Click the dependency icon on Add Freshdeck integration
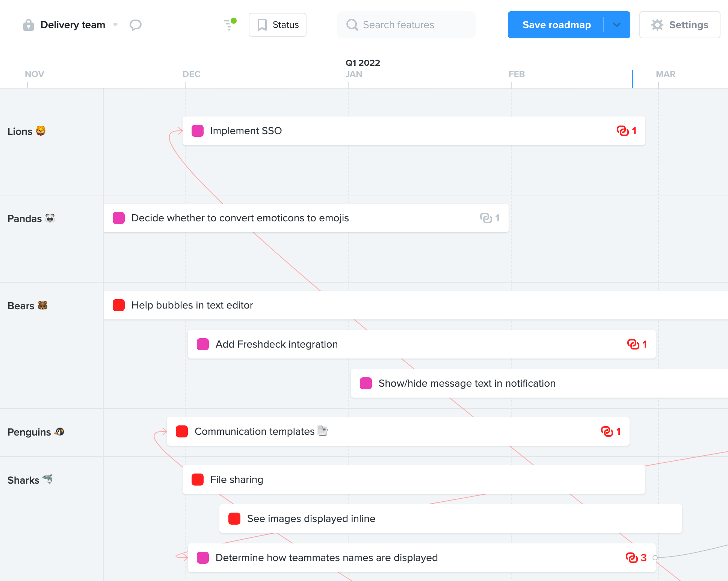The width and height of the screenshot is (728, 581). click(x=633, y=344)
